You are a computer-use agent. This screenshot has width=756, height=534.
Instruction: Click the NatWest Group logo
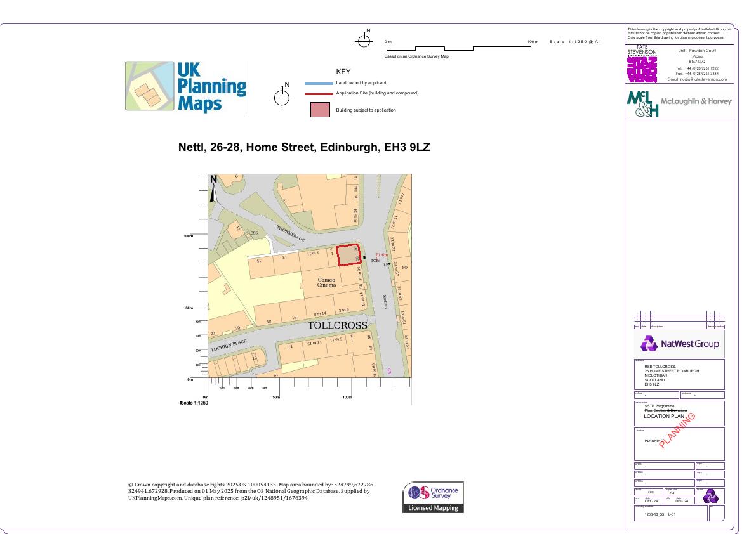coord(679,344)
